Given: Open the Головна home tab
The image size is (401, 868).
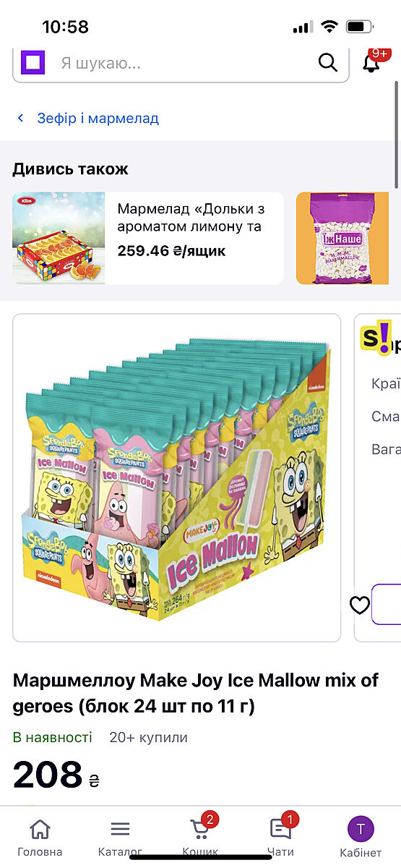Looking at the screenshot, I should coord(40,838).
